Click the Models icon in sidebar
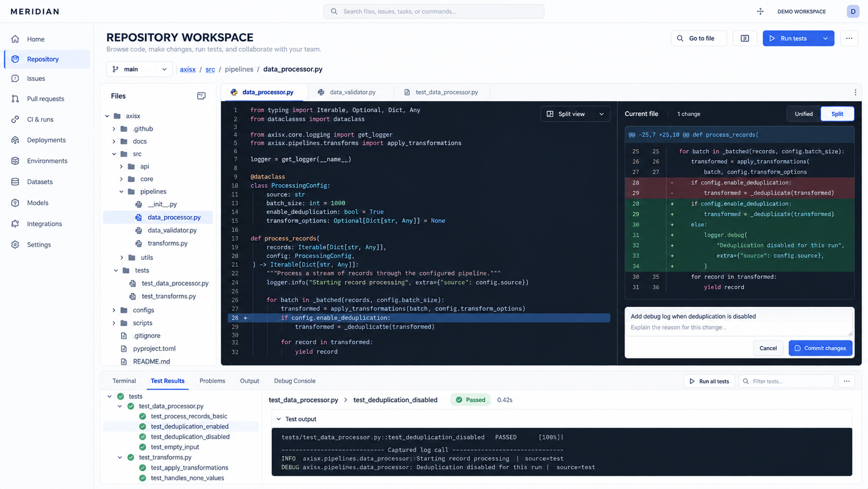Viewport: 868px width, 489px height. [15, 203]
